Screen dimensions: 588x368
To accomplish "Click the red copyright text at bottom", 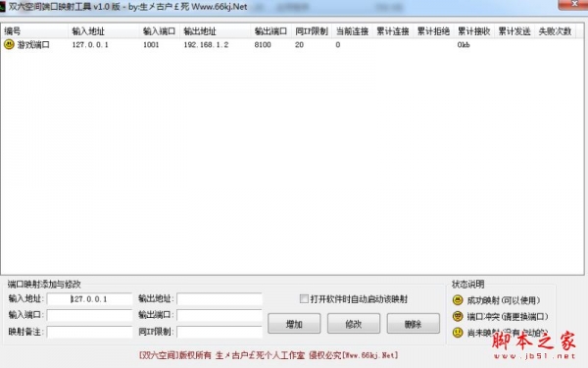I will 269,355.
